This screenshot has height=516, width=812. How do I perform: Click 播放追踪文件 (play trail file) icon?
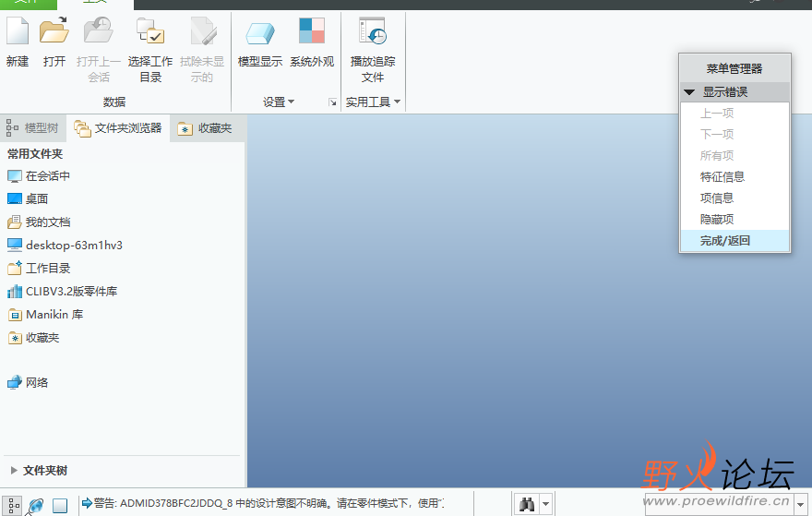tap(373, 31)
